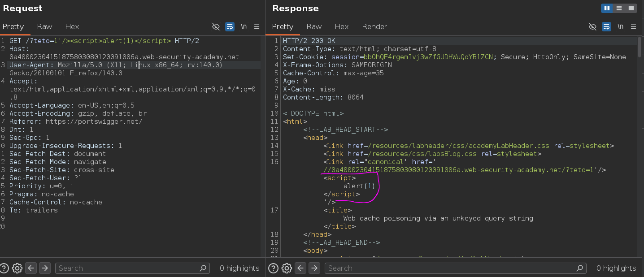
Task: Click the alert(1) text in the response
Action: (x=359, y=186)
